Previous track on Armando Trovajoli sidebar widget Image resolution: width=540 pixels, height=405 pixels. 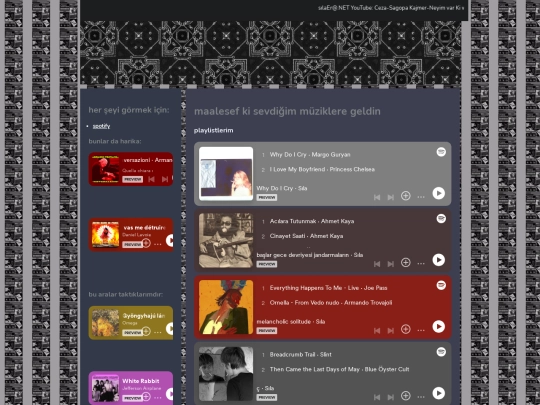pos(151,179)
